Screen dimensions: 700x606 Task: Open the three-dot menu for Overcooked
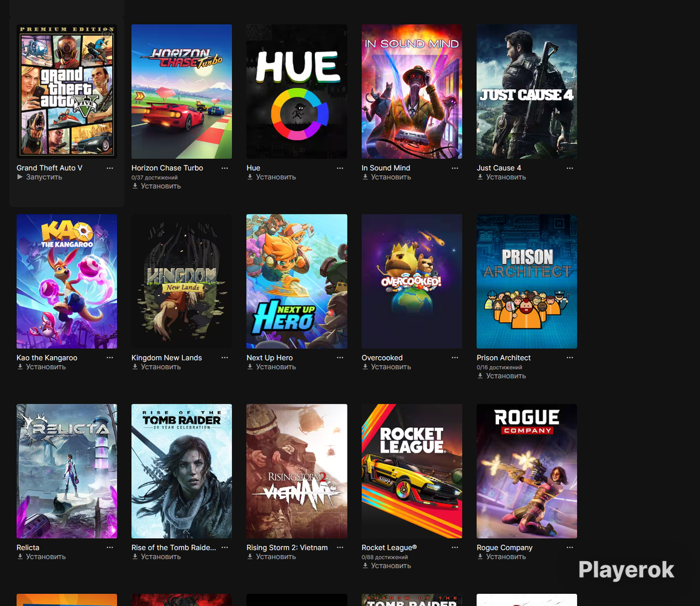[x=455, y=358]
